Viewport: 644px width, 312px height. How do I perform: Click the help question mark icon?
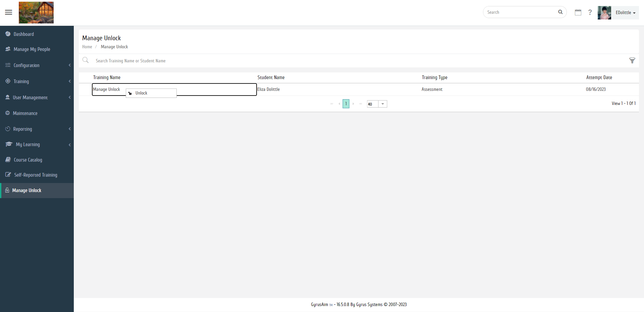590,12
